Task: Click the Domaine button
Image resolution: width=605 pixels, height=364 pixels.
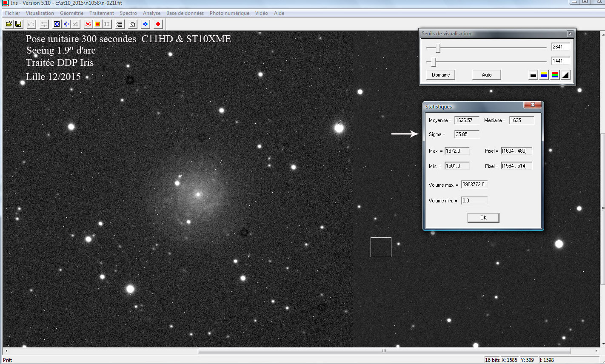Action: tap(441, 75)
